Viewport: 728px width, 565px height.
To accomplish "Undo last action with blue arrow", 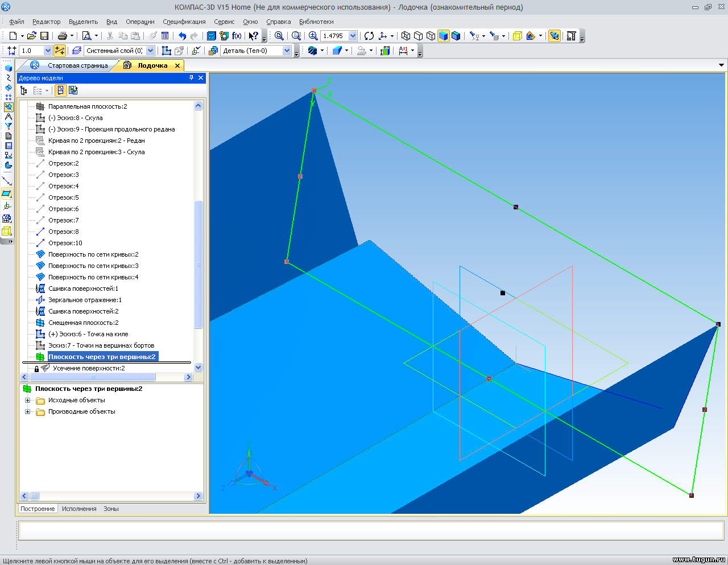I will coord(182,36).
